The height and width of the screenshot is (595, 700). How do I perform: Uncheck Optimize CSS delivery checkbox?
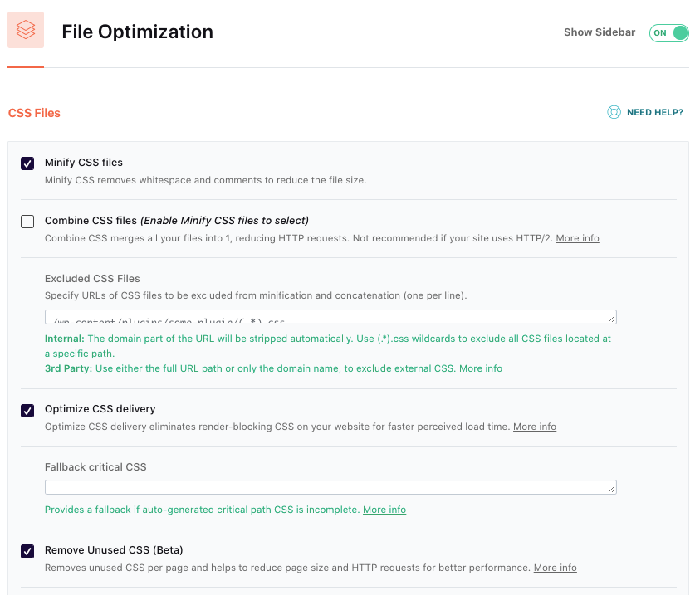[27, 410]
